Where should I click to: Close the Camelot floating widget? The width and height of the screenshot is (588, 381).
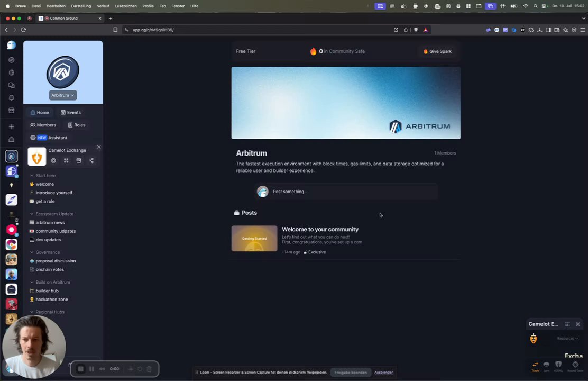tap(578, 324)
